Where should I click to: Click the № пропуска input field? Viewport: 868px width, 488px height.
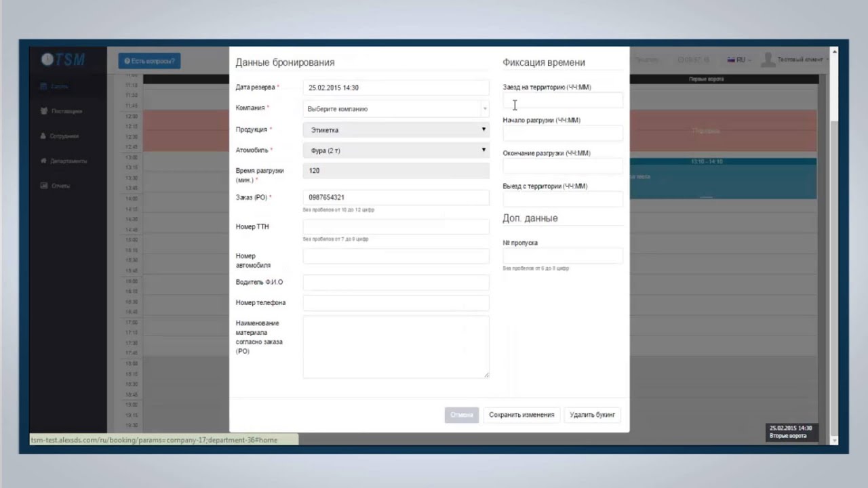(563, 256)
